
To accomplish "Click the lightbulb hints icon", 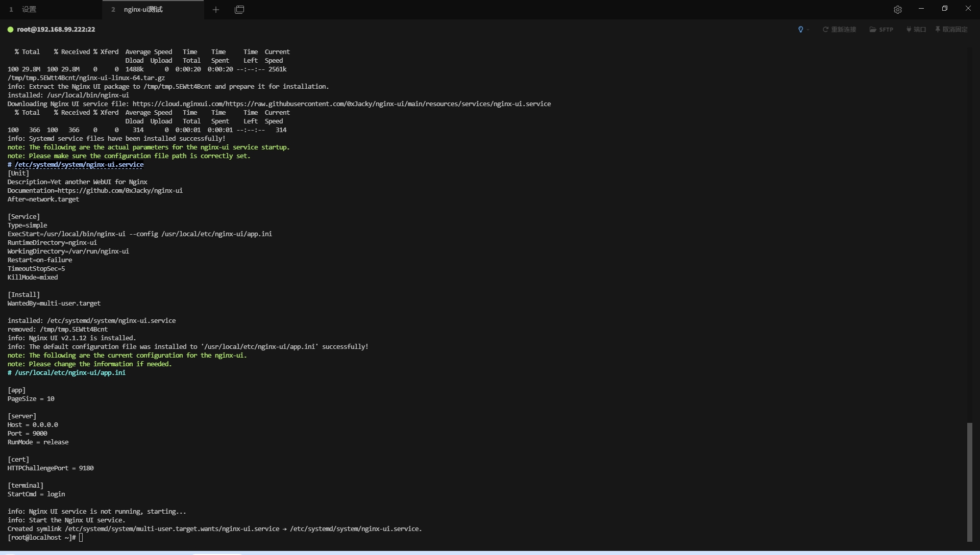I will click(x=800, y=30).
